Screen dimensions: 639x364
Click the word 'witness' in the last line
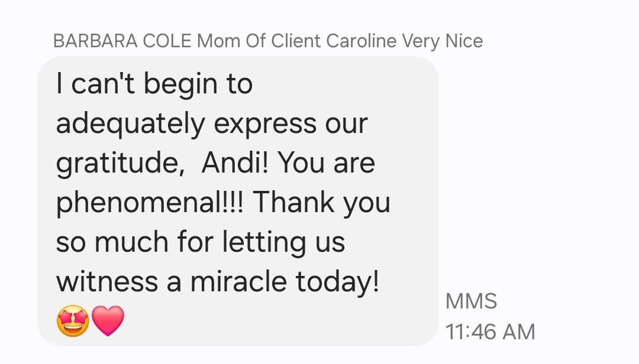pyautogui.click(x=107, y=281)
